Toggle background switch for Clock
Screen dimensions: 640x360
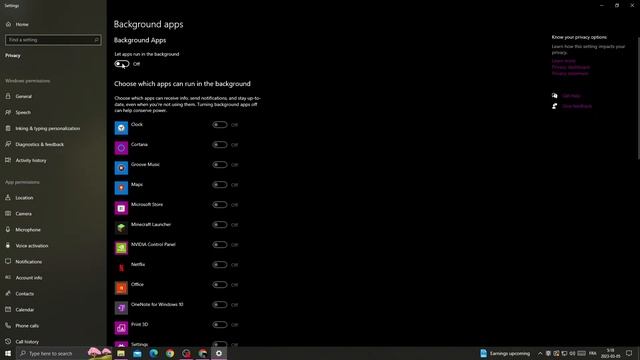pyautogui.click(x=220, y=124)
